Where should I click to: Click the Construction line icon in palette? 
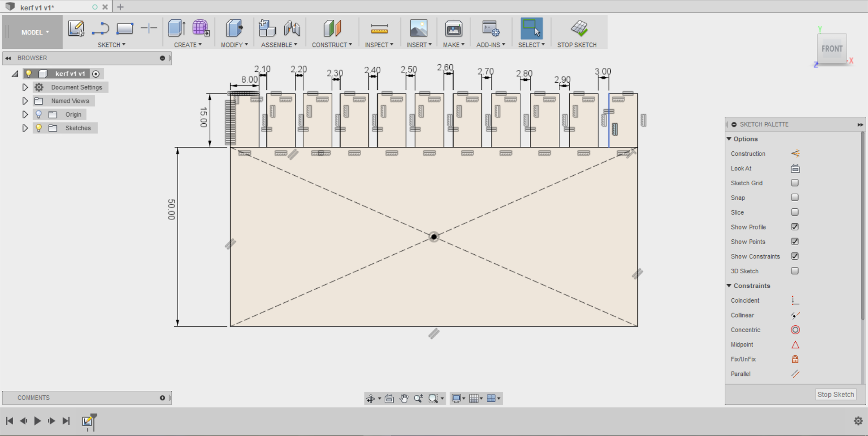(795, 154)
